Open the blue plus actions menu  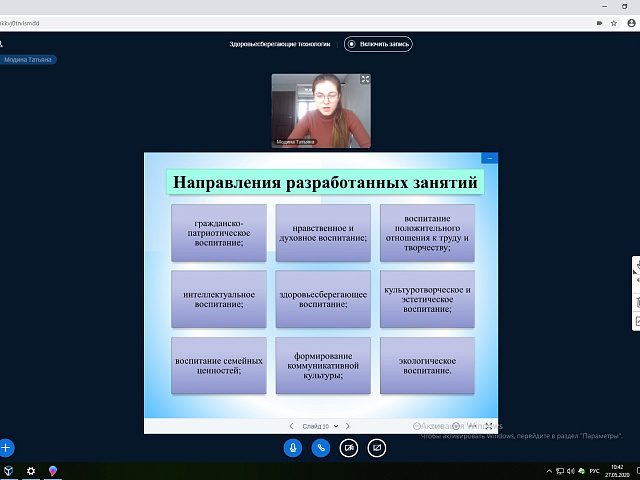pos(6,448)
